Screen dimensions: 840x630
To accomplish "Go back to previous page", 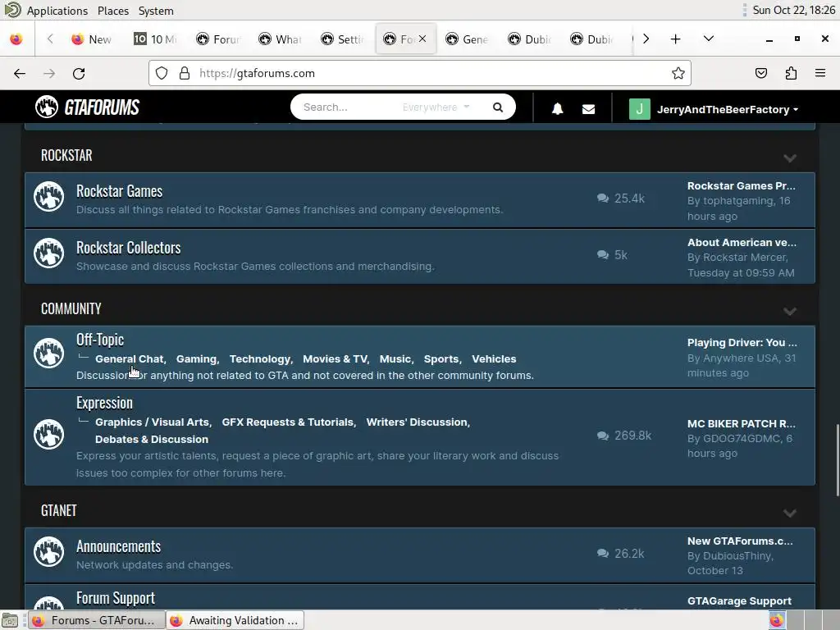I will pyautogui.click(x=20, y=73).
